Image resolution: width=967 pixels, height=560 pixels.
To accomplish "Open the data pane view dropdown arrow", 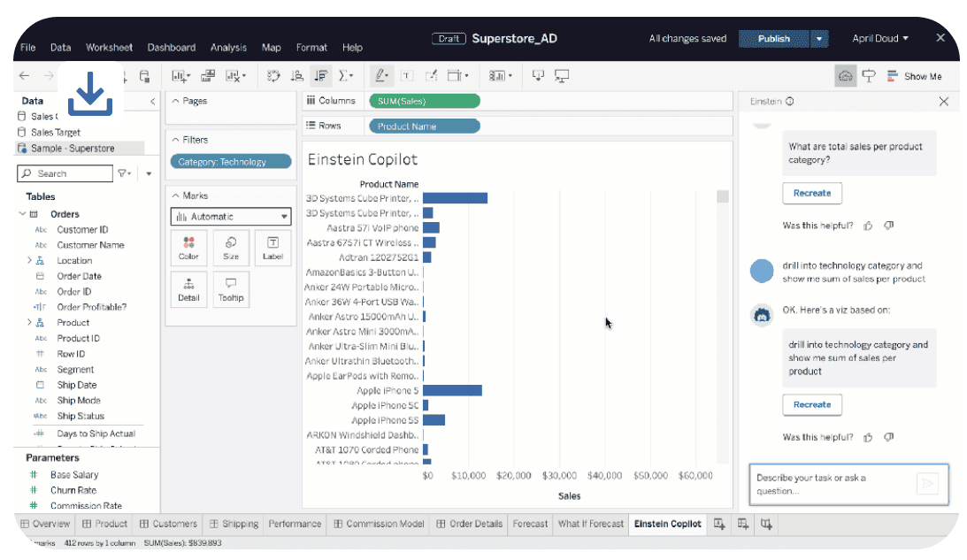I will pos(149,174).
